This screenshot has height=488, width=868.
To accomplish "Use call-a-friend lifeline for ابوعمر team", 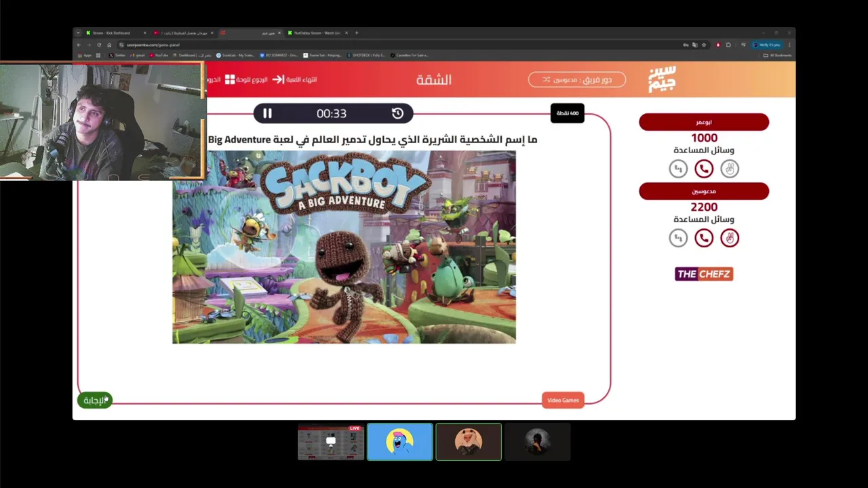I will pos(704,169).
